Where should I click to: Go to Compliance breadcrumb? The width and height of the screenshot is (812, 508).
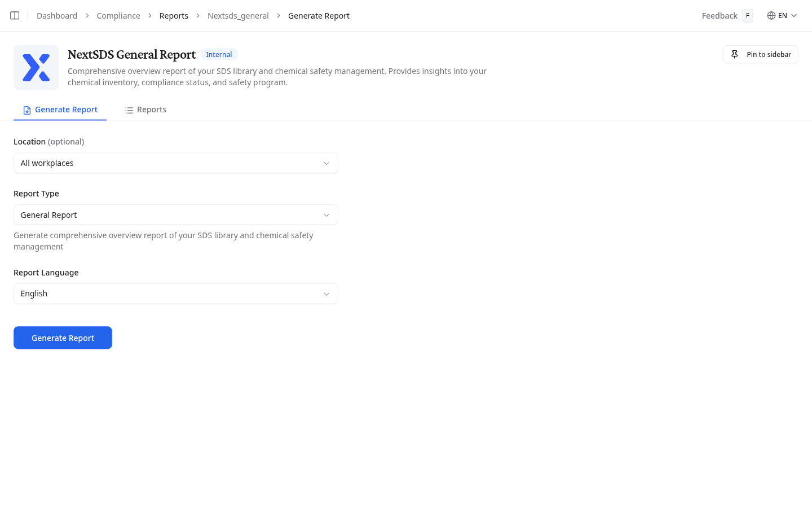118,16
